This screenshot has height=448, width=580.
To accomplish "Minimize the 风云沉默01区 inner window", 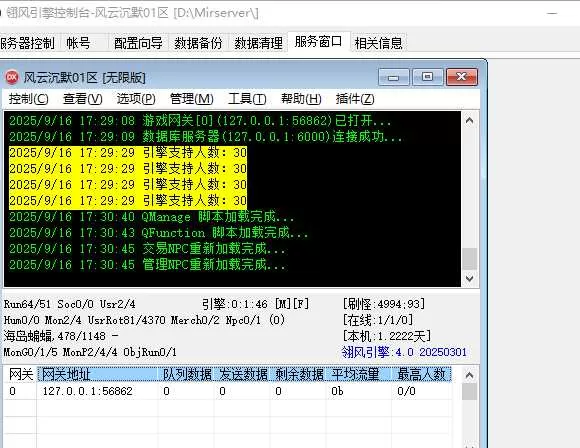I will point(394,77).
